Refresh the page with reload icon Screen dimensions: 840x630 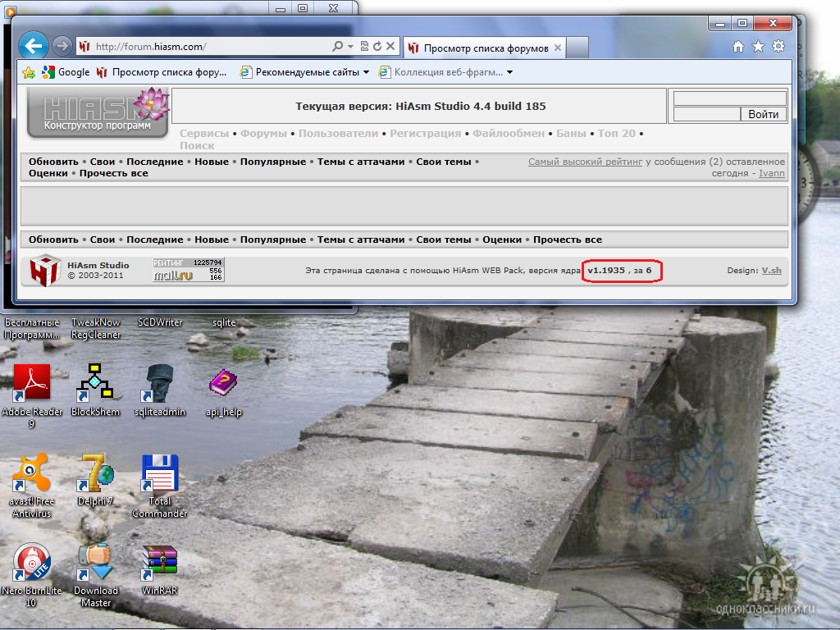(x=377, y=48)
